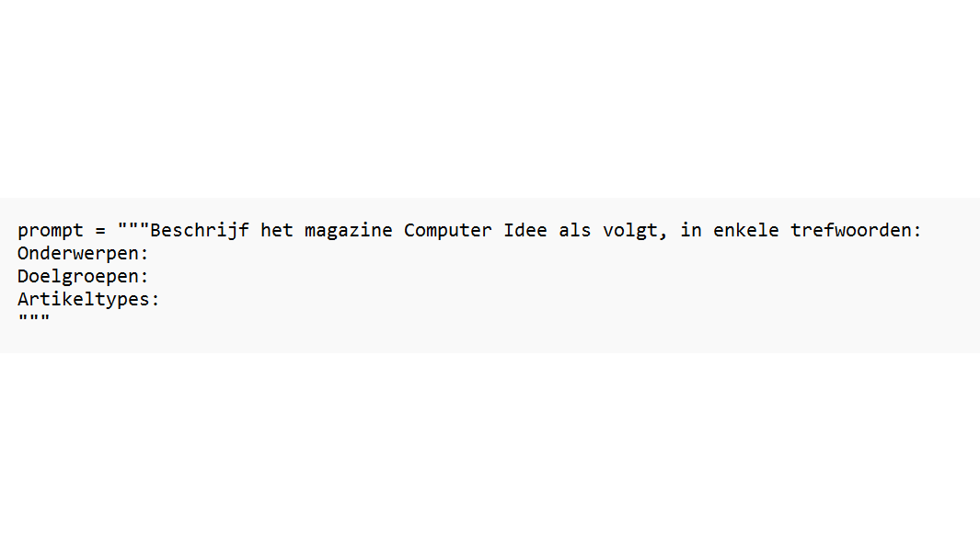Click the word "magazine" in the code

pyautogui.click(x=348, y=231)
